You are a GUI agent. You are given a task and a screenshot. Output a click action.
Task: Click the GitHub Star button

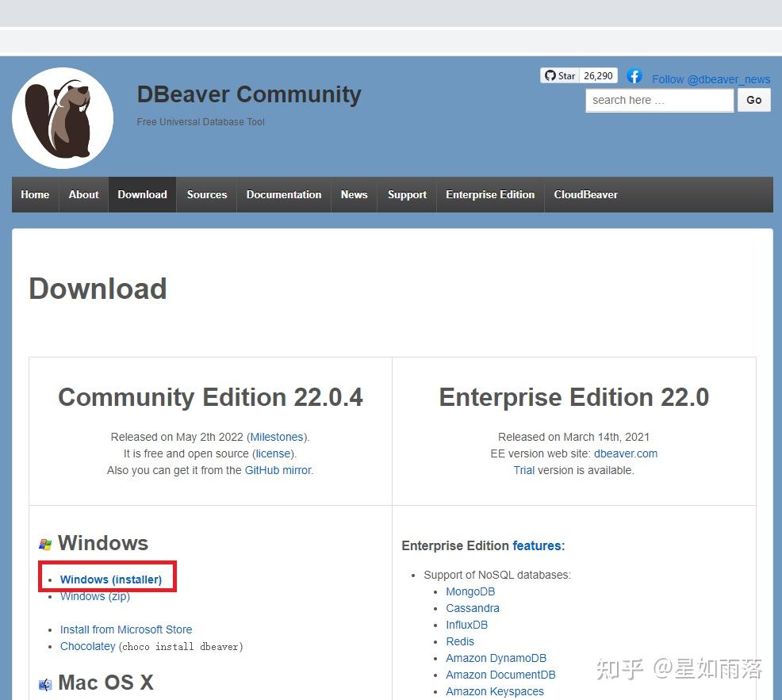(x=560, y=76)
